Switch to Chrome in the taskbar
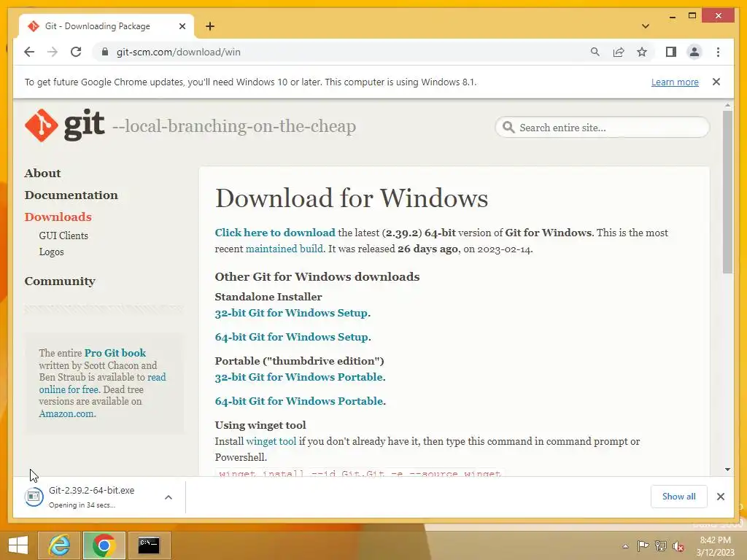 point(104,545)
